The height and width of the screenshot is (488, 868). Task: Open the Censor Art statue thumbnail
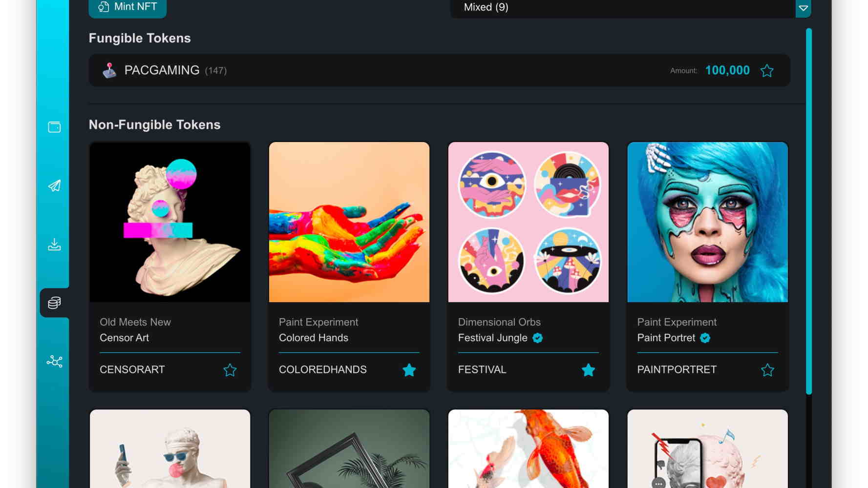click(170, 222)
